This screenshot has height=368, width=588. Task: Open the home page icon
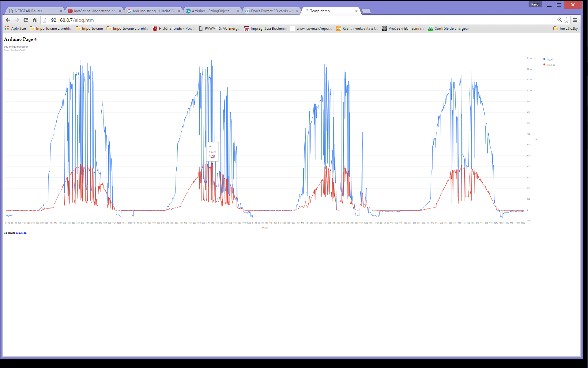[35, 20]
